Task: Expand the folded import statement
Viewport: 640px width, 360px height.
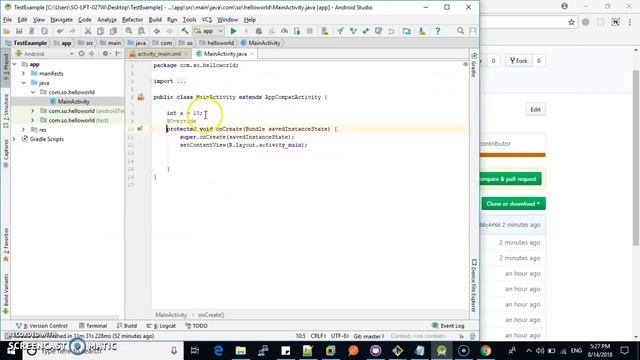Action: pyautogui.click(x=181, y=81)
